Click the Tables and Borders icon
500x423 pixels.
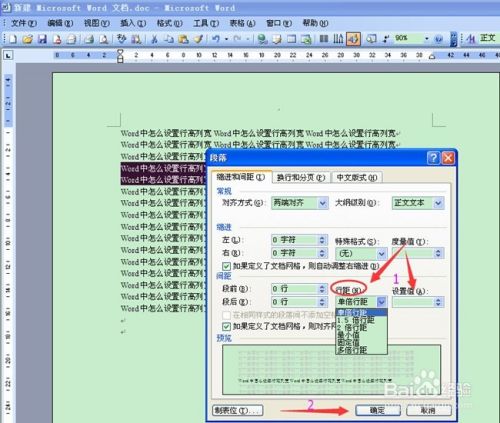pyautogui.click(x=277, y=39)
